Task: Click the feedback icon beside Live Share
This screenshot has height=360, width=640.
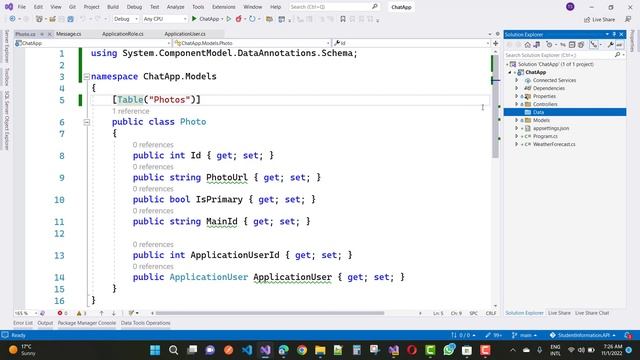Action: 628,19
